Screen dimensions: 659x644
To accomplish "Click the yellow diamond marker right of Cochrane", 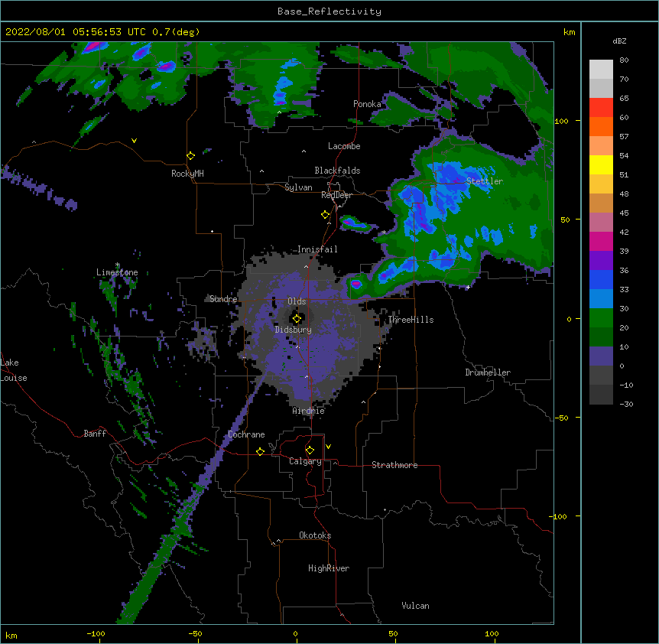I will [x=260, y=451].
